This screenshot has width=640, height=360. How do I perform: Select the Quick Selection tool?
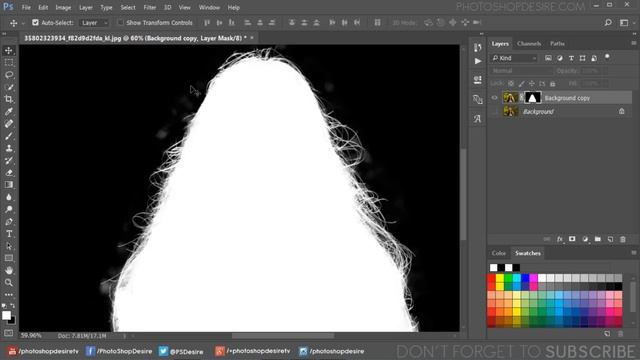(9, 87)
